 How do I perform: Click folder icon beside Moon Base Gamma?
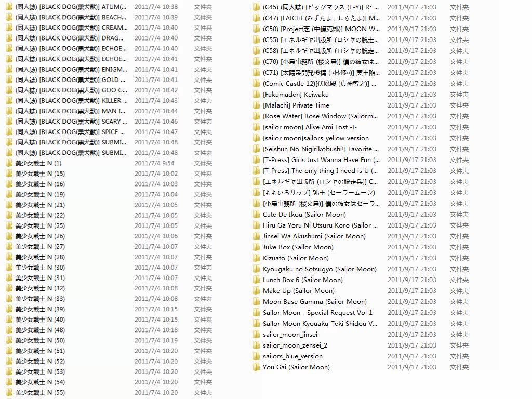[x=256, y=302]
